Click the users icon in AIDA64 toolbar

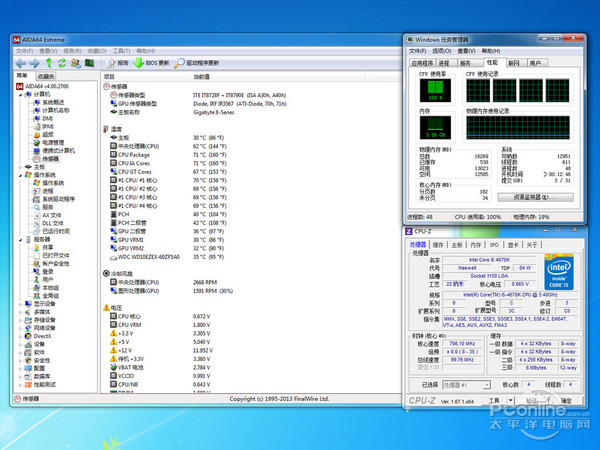(76, 63)
